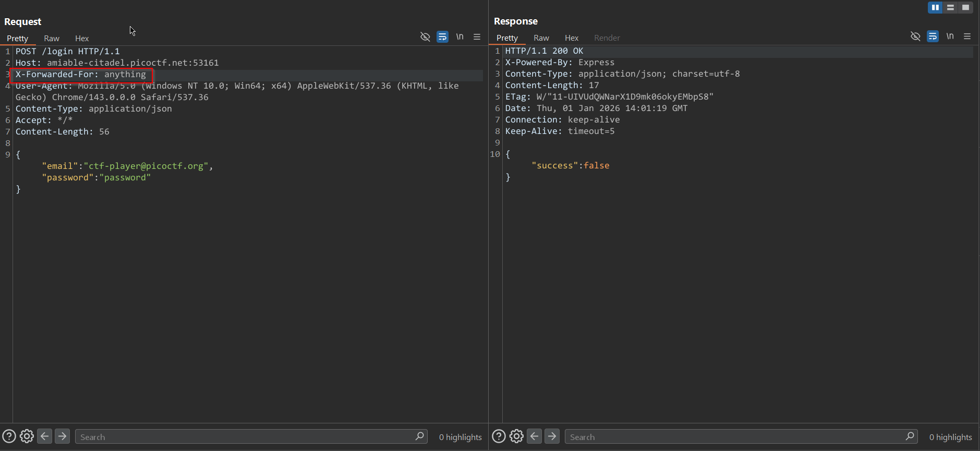Switch Request view to Raw tab

click(x=52, y=39)
